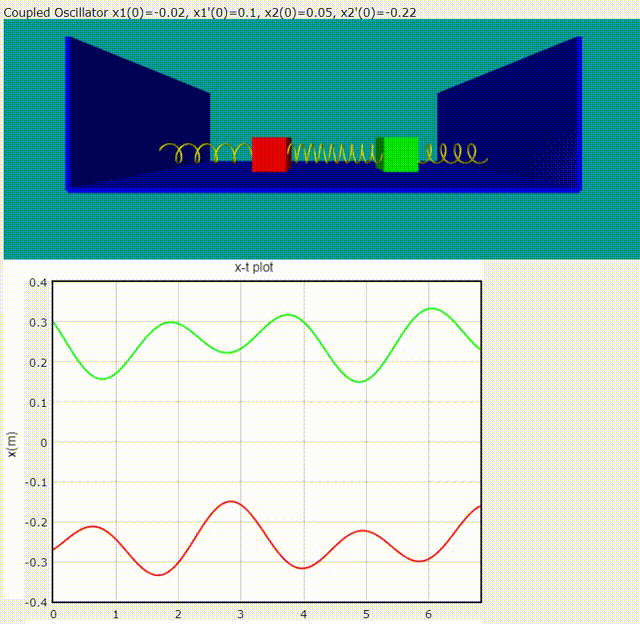The height and width of the screenshot is (624, 640).
Task: Click the 5 x-axis tick label
Action: (366, 614)
